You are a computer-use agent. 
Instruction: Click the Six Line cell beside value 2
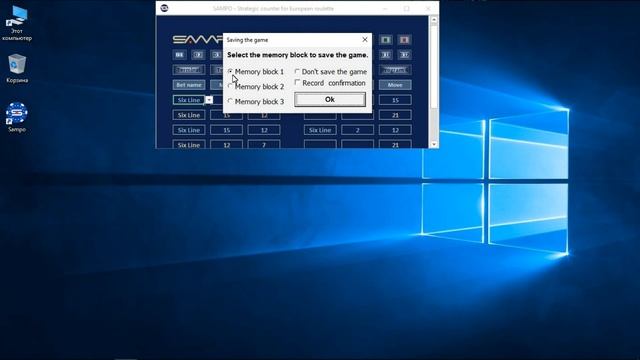click(320, 130)
